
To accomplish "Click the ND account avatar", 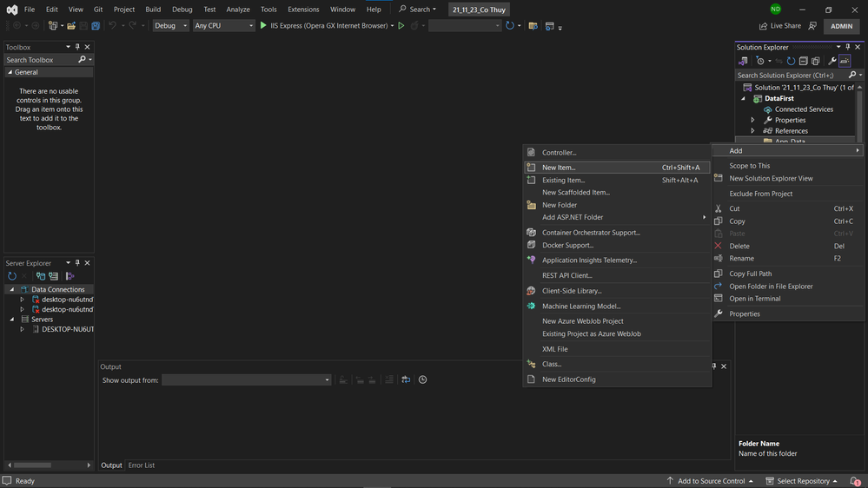I will (x=776, y=10).
